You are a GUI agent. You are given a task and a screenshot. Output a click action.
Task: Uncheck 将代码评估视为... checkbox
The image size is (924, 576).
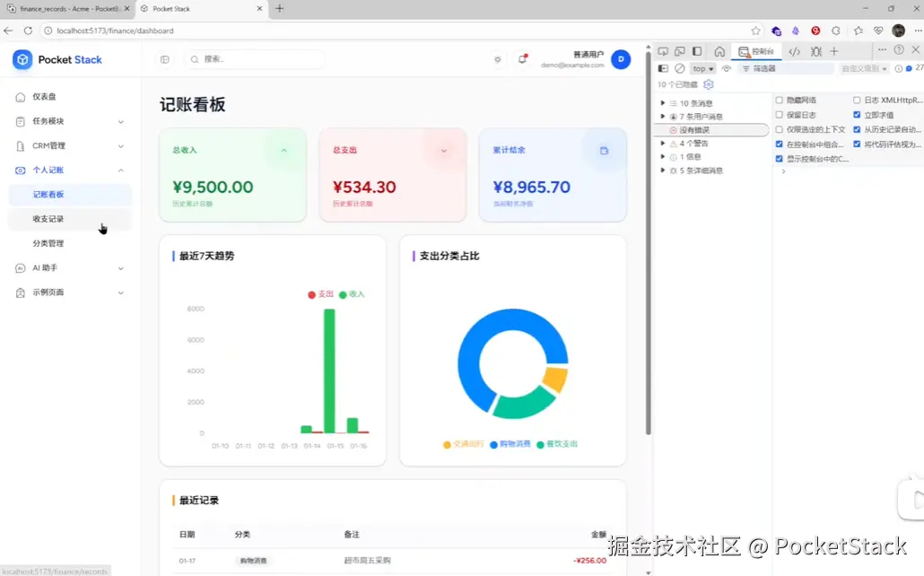click(x=857, y=144)
